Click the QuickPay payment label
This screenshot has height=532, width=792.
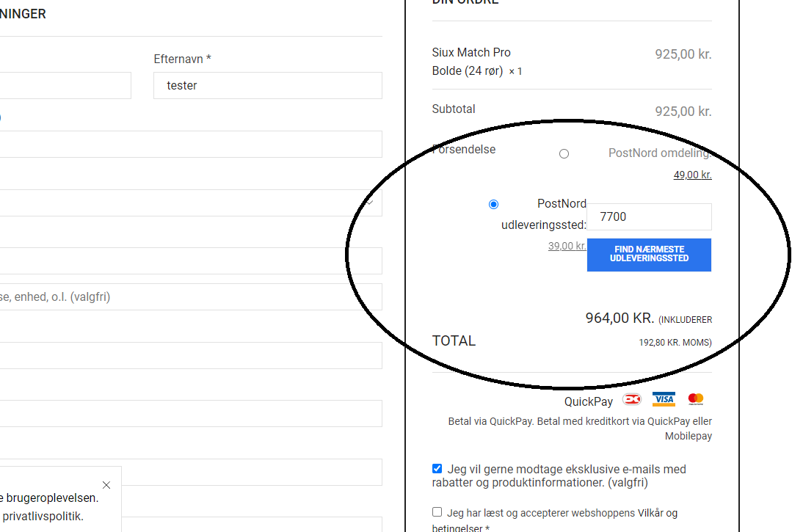tap(589, 402)
